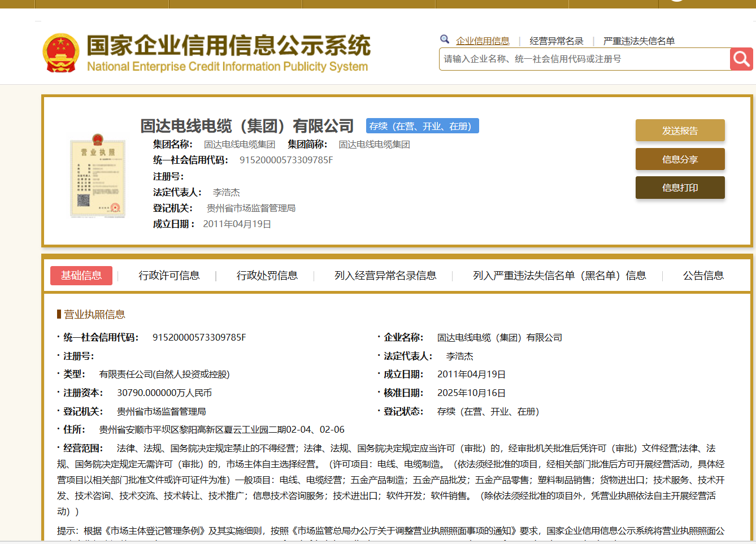
Task: Open the 公告信息 tab
Action: point(703,276)
